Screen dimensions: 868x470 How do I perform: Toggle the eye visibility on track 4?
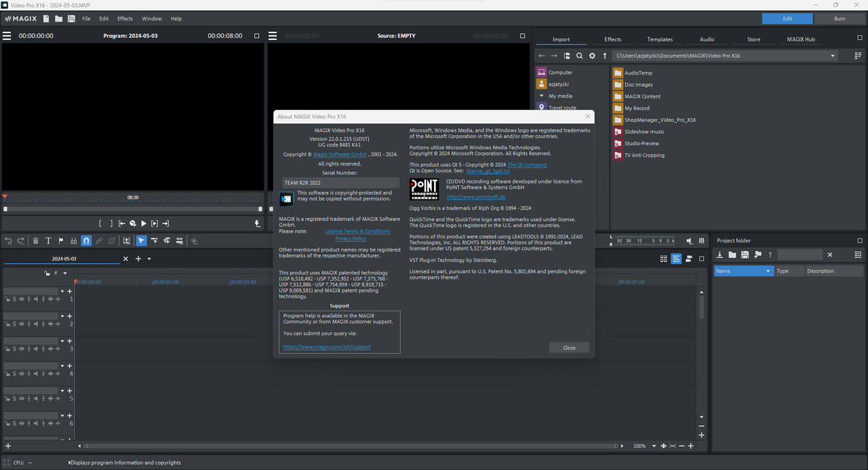point(22,374)
